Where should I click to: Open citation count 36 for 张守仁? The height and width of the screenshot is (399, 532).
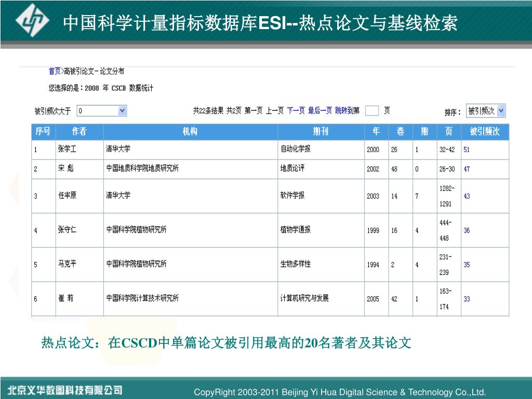(467, 230)
